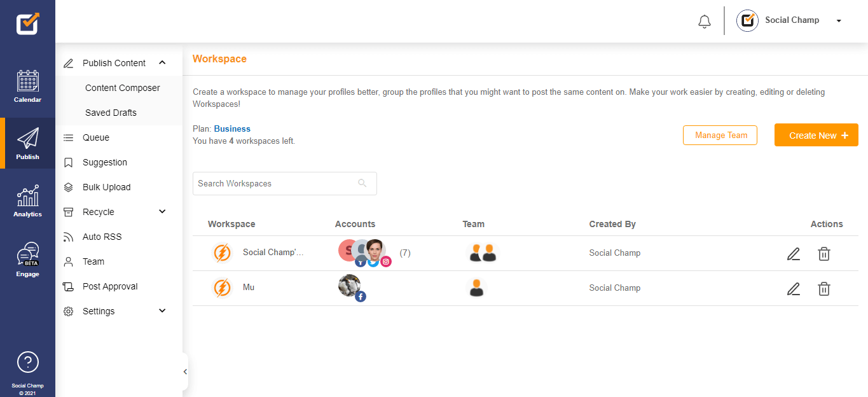Click the Create New button
The width and height of the screenshot is (868, 397).
(816, 135)
